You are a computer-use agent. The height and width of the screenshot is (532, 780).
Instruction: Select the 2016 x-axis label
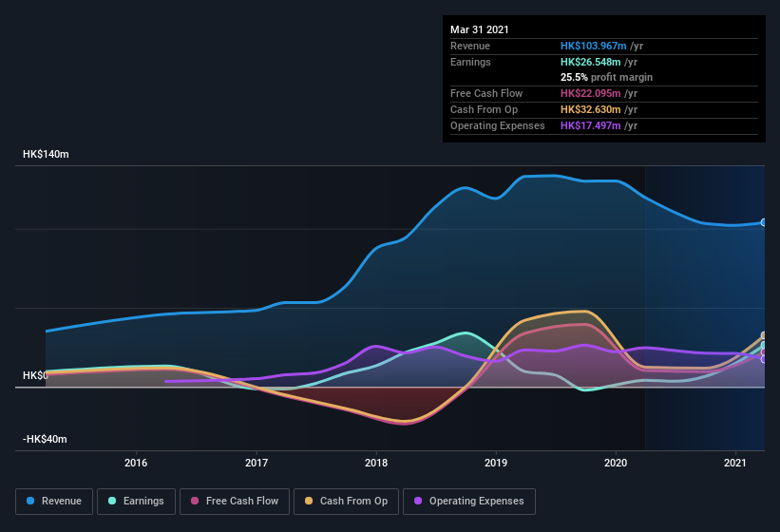[x=136, y=463]
